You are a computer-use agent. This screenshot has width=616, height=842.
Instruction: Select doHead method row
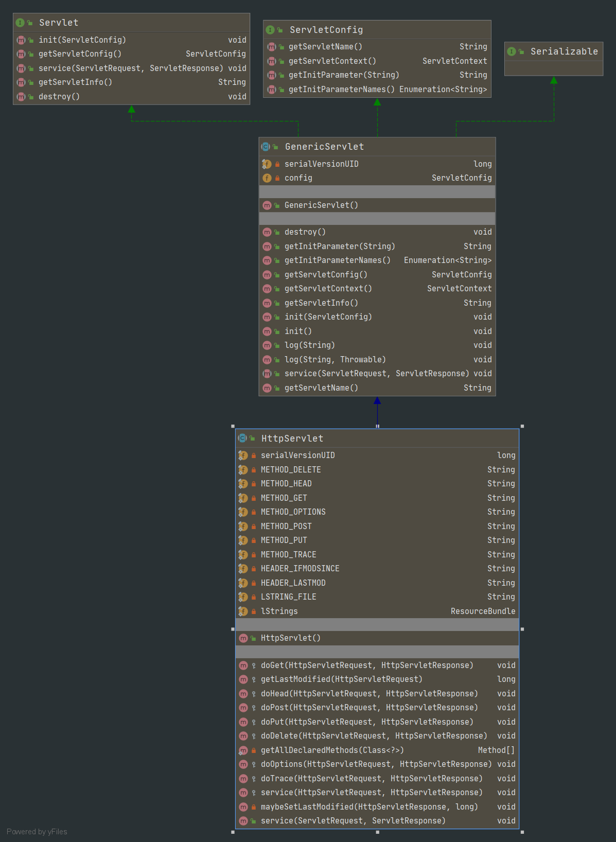[x=377, y=694]
